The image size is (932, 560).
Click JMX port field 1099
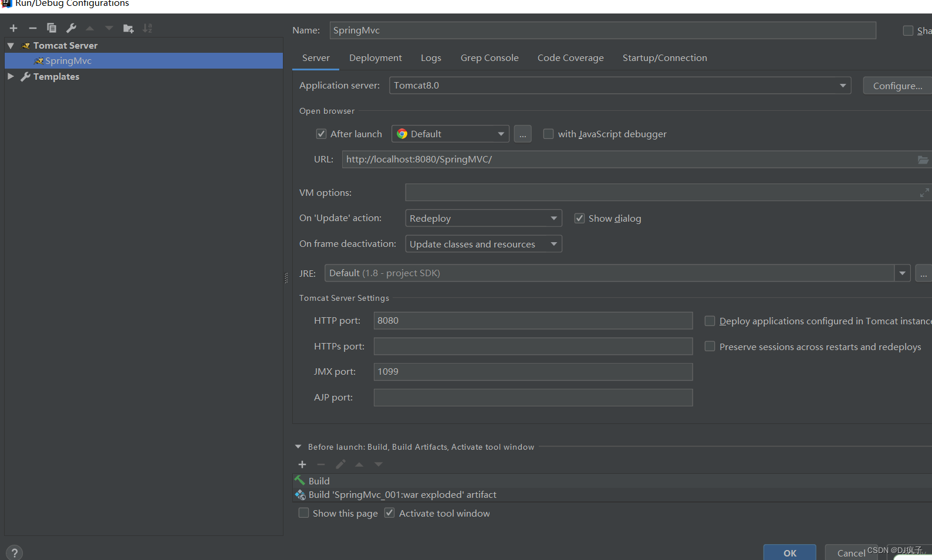point(533,372)
